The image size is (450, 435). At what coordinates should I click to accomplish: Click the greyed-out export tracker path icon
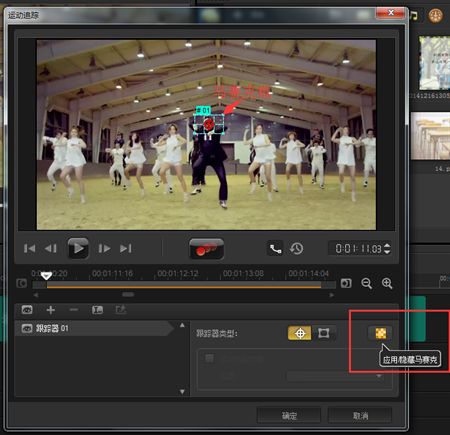pos(121,310)
